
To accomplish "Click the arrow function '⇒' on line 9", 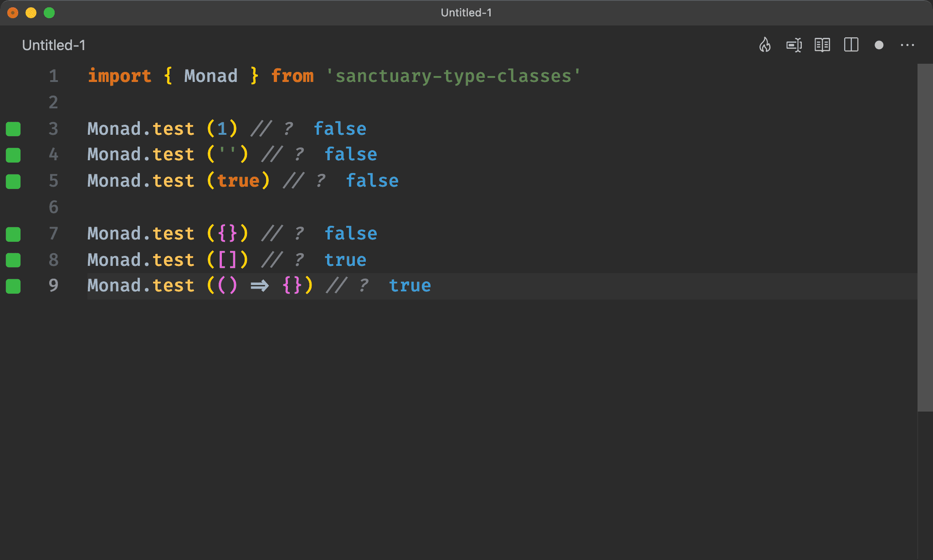I will 260,286.
